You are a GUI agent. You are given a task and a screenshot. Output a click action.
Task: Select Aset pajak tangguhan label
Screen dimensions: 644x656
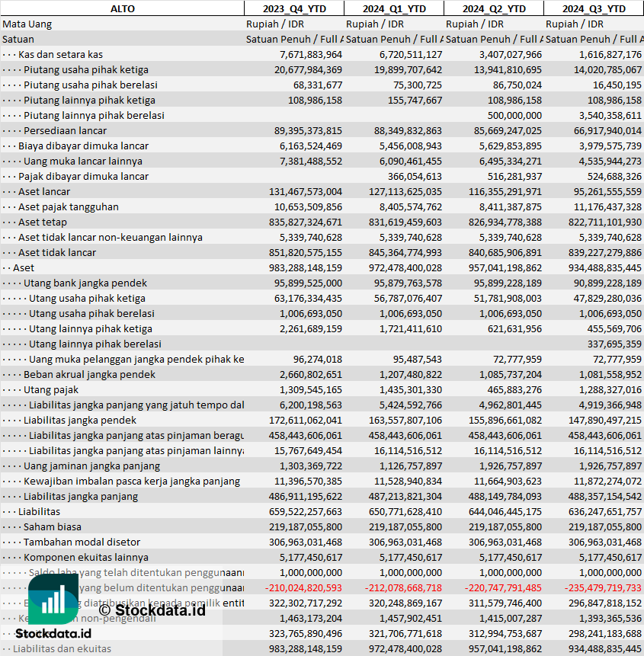pyautogui.click(x=68, y=207)
